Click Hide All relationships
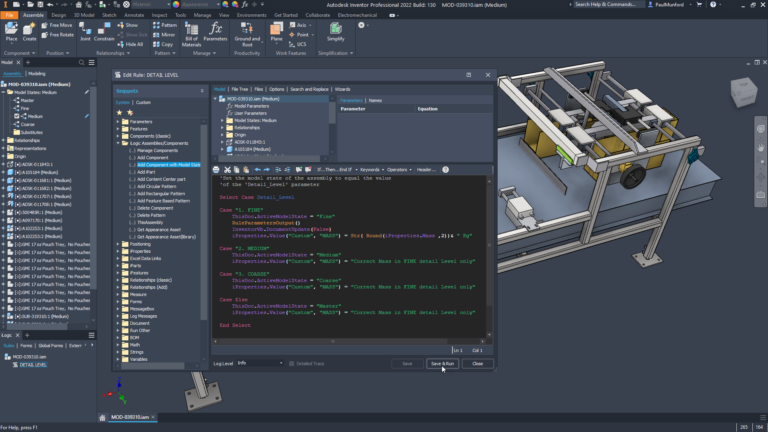This screenshot has width=768, height=432. 130,44
